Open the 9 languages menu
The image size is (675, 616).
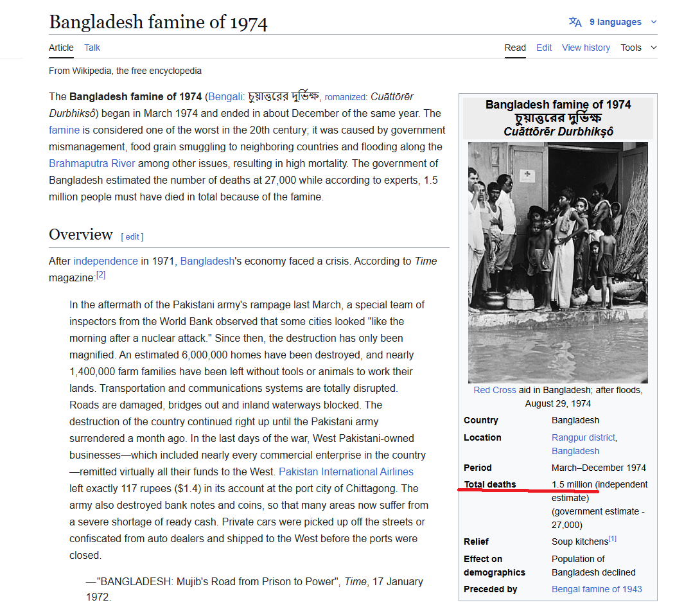pos(615,22)
